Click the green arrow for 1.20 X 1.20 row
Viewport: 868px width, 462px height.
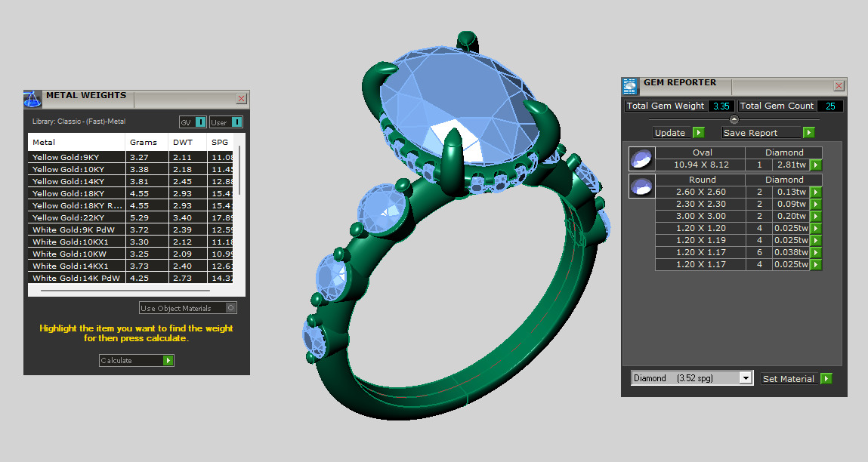[x=815, y=229]
